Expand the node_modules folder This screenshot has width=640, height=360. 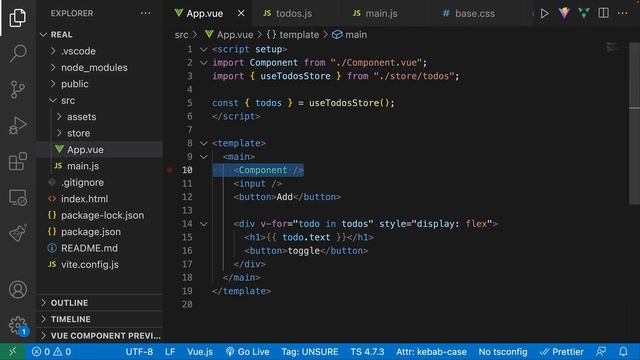click(x=53, y=67)
